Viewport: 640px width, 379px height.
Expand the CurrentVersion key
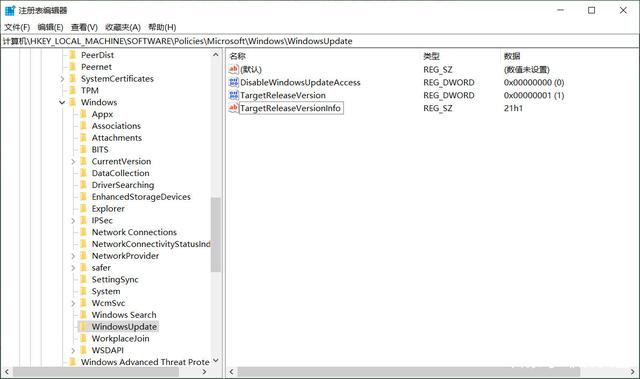tap(73, 162)
